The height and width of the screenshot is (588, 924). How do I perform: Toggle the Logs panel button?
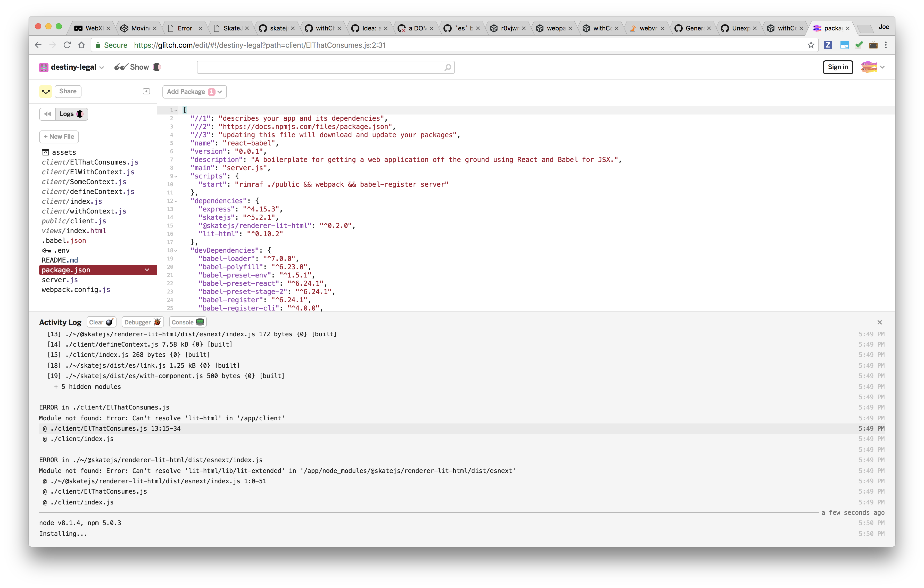coord(71,114)
